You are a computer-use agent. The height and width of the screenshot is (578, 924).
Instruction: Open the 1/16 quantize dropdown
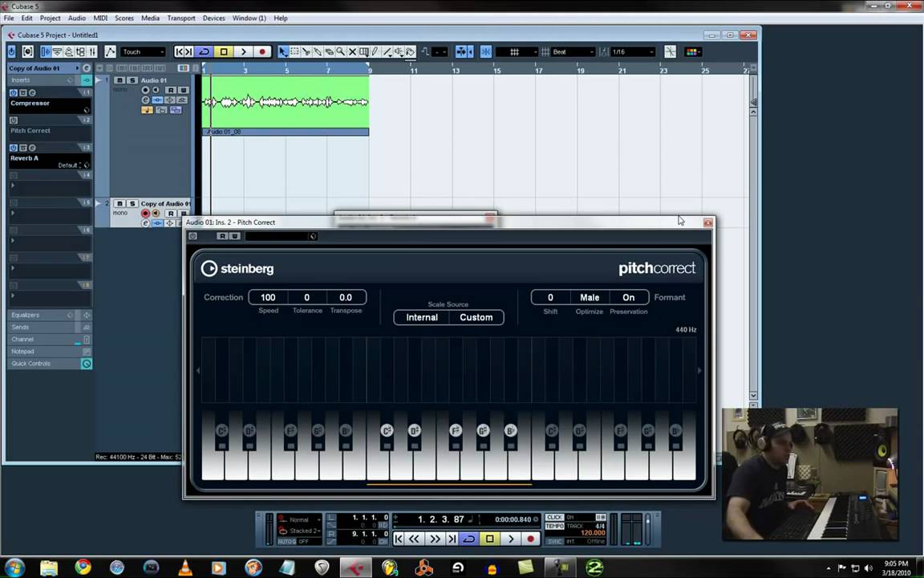click(633, 52)
